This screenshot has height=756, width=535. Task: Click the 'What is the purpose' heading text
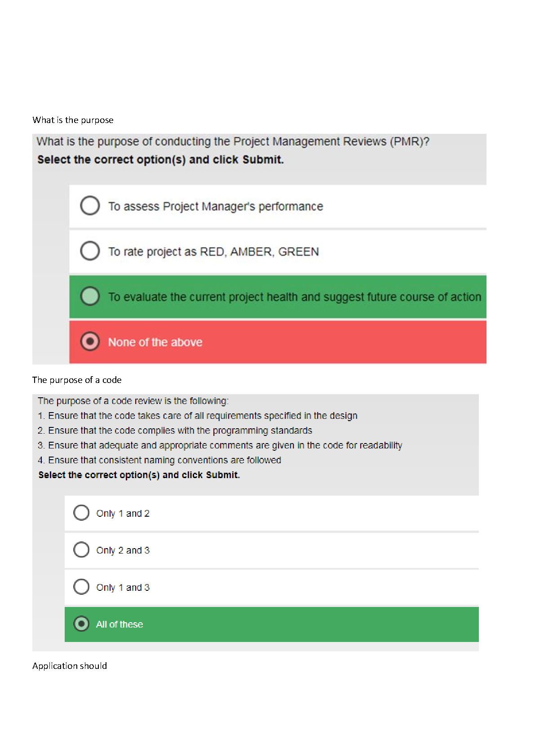tap(73, 120)
